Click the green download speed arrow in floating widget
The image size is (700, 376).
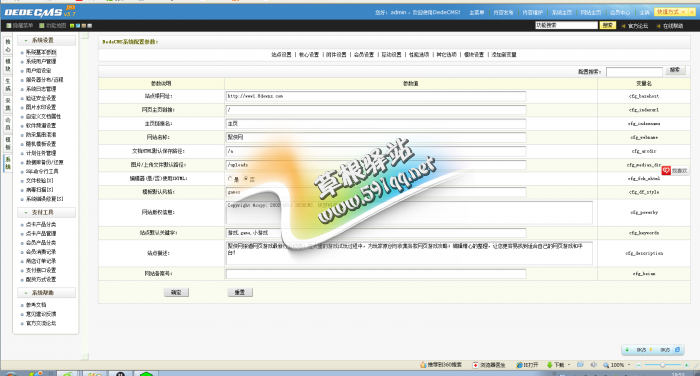pyautogui.click(x=627, y=350)
